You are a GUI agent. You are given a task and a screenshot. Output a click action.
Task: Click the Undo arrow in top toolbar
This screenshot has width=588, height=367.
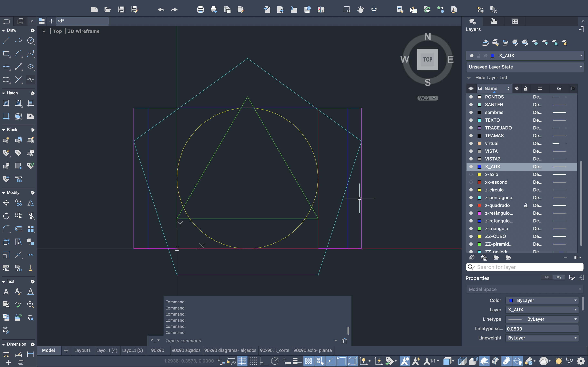(161, 9)
